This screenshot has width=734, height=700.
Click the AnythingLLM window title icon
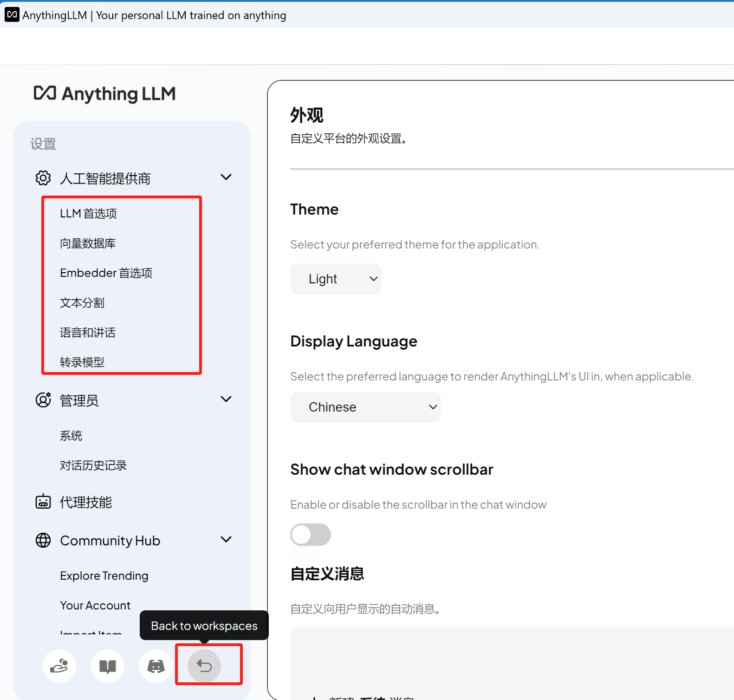12,14
